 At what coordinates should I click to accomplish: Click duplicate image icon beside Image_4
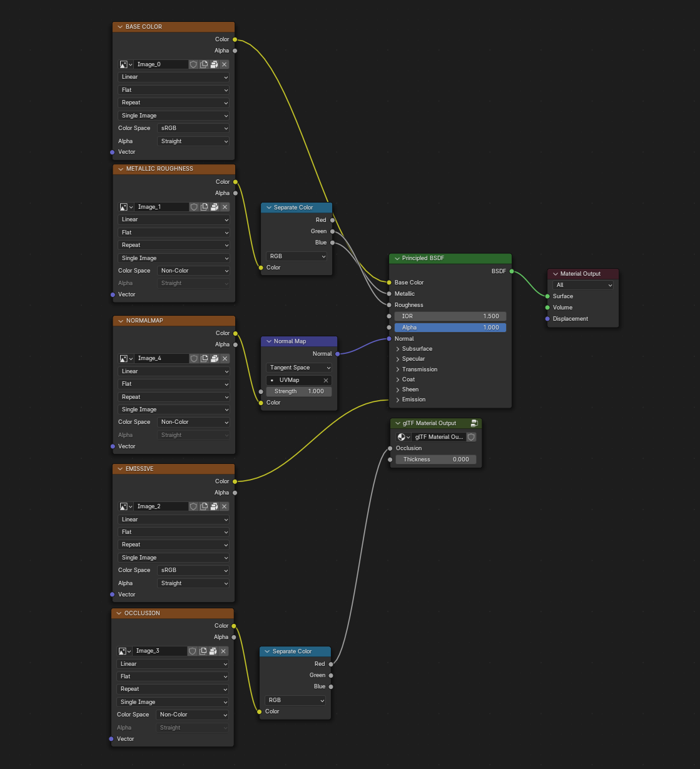pyautogui.click(x=203, y=358)
